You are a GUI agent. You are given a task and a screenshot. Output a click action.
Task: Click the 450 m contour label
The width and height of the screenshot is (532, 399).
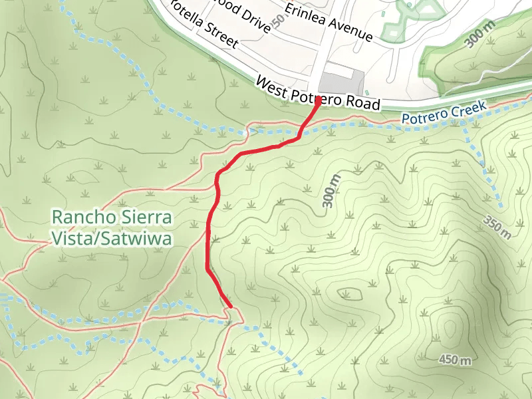pos(455,360)
